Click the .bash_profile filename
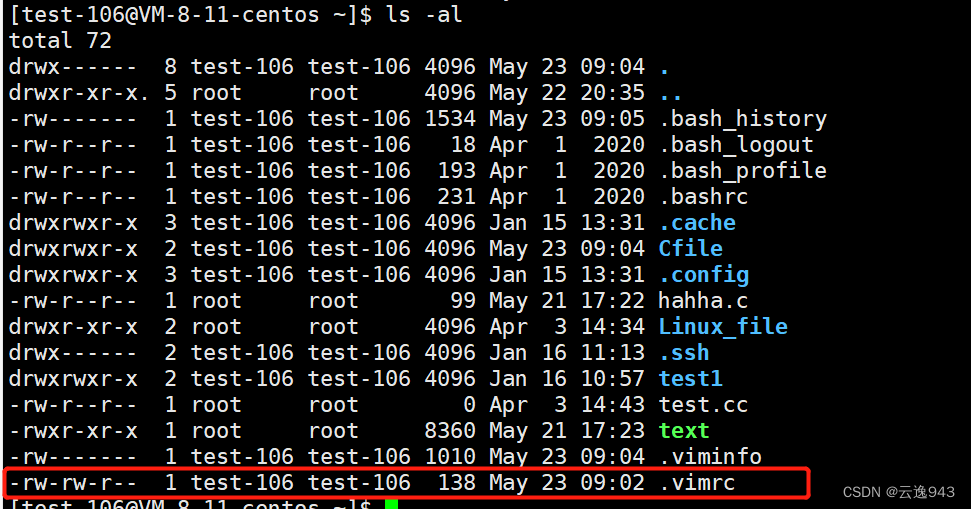The image size is (971, 509). [742, 171]
